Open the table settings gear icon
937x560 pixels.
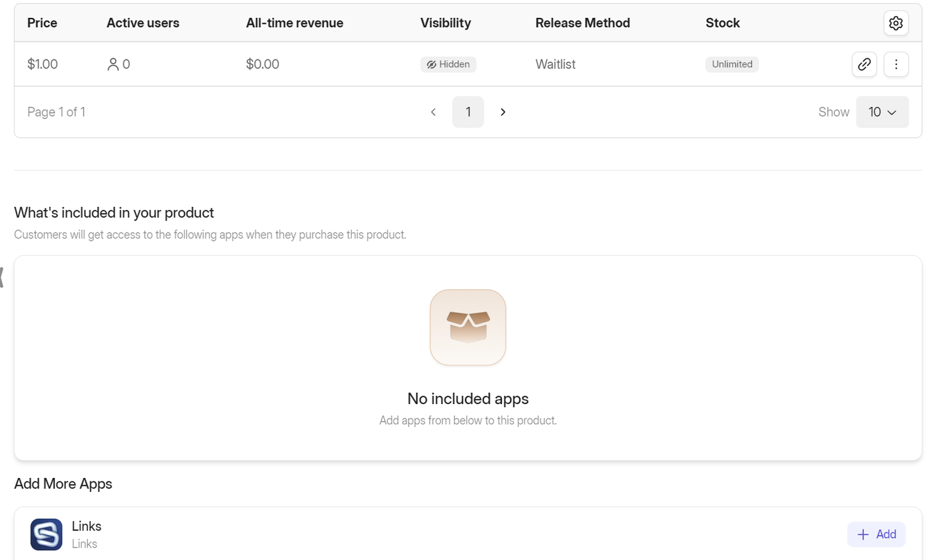coord(896,22)
